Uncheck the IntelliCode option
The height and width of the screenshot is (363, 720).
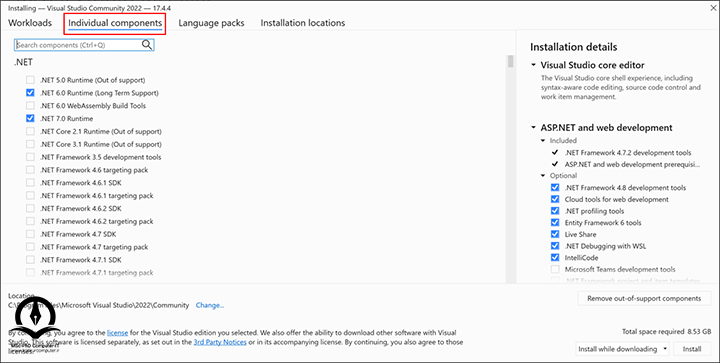(555, 257)
